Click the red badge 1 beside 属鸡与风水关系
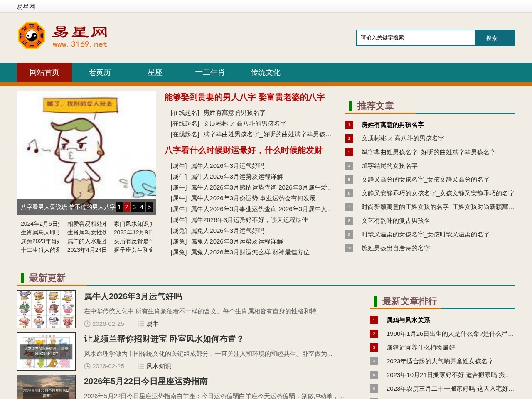 374,320
